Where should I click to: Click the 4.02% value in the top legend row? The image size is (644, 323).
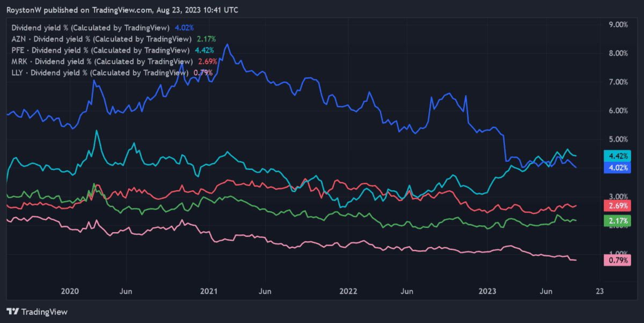click(184, 27)
